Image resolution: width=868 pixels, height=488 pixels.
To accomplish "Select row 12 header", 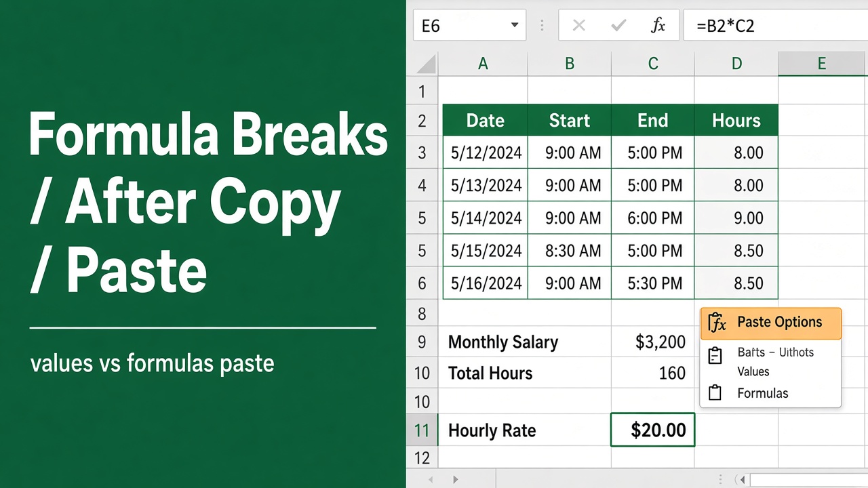I will pos(422,458).
